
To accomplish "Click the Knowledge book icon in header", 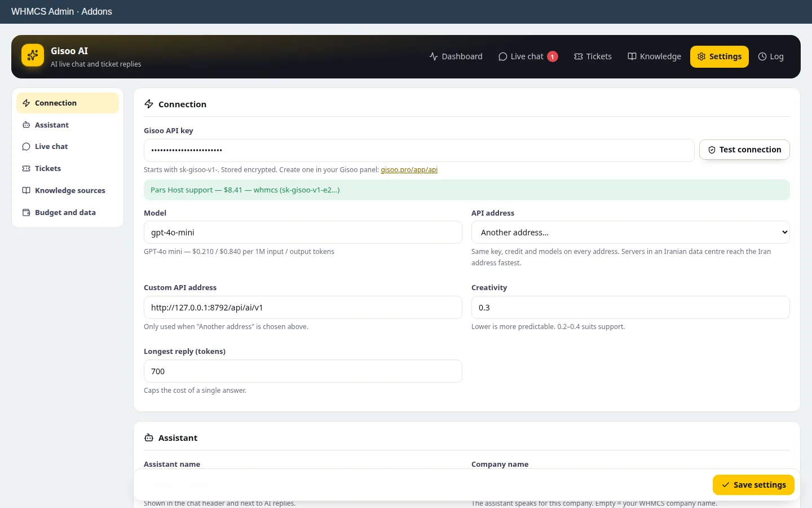I will click(632, 56).
